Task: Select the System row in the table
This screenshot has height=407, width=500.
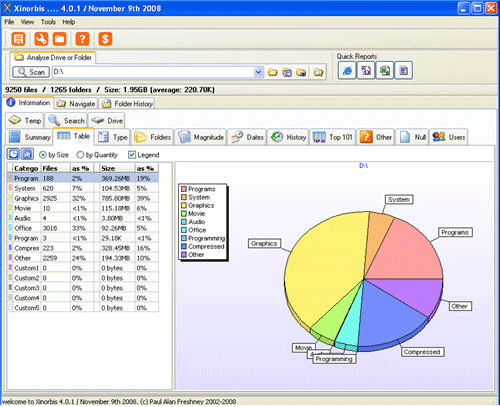Action: 83,188
